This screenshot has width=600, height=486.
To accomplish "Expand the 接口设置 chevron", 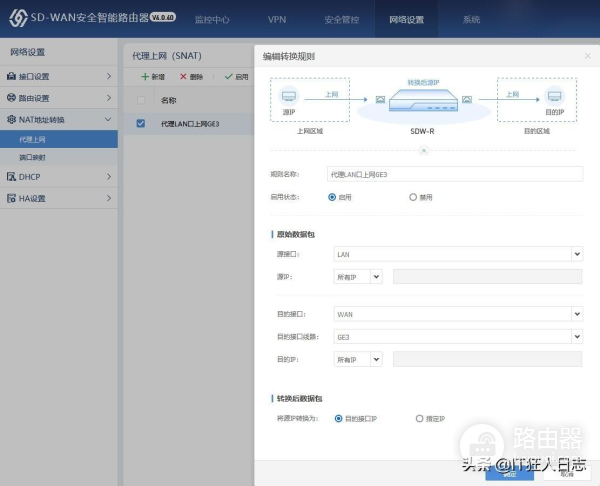I will point(109,76).
